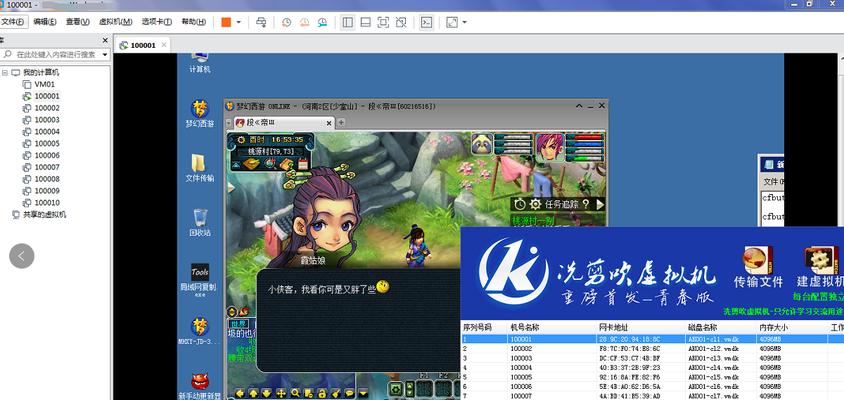Open the stretch display dropdown arrow
Image resolution: width=844 pixels, height=400 pixels.
point(465,22)
